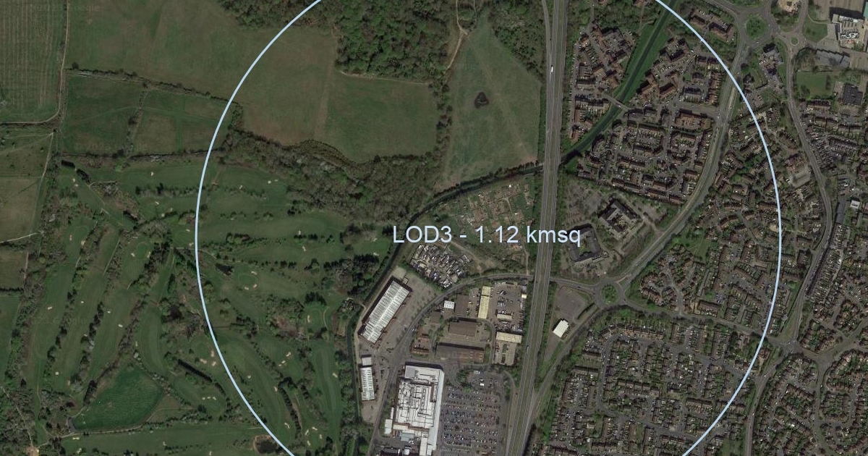Select the ploughed field in the top-left corner
The image size is (868, 456).
30,58
